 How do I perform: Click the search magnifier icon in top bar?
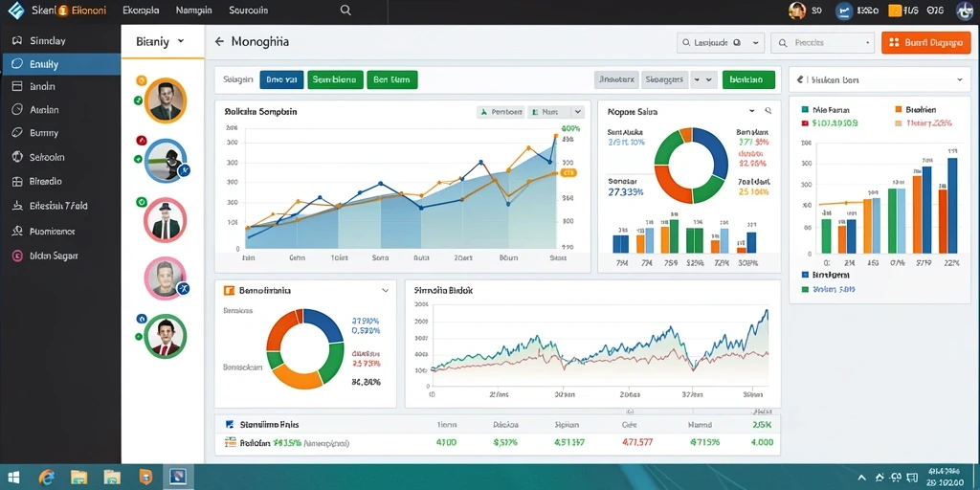coord(345,11)
